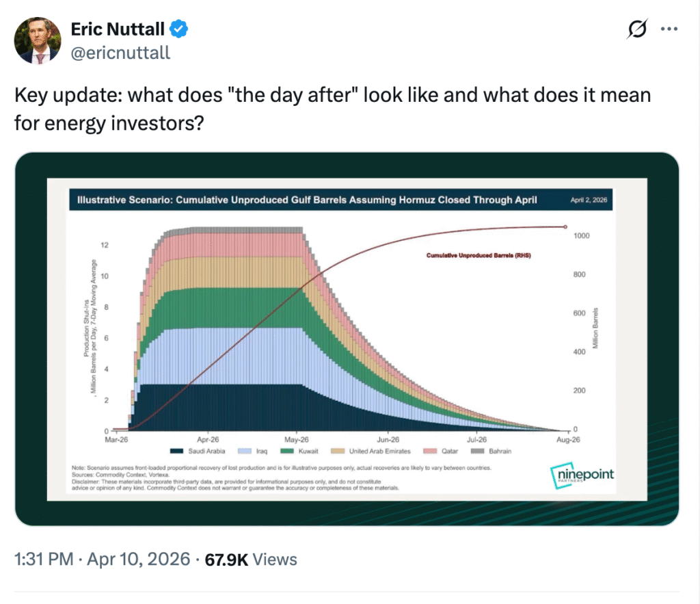The width and height of the screenshot is (700, 604).
Task: Open the Eric Nuttall display name link
Action: (118, 29)
